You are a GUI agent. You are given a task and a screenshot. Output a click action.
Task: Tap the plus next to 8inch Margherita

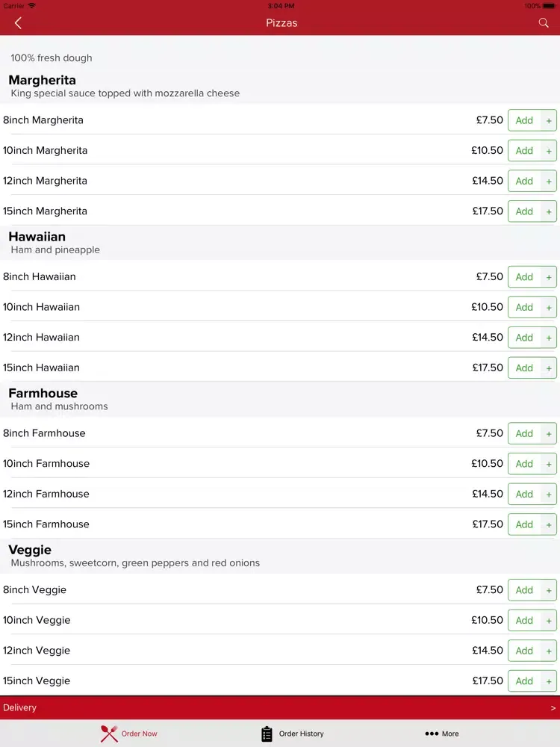click(x=549, y=120)
